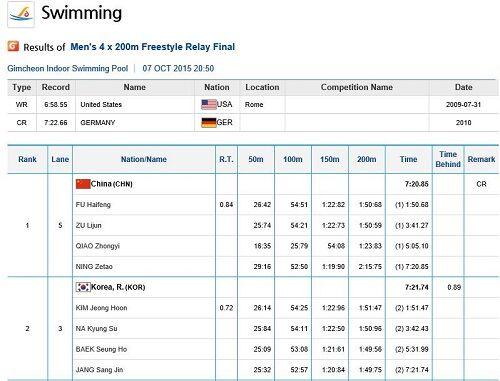Open Gimcheon Indoor Swimming Pool link
500x381 pixels.
68,68
